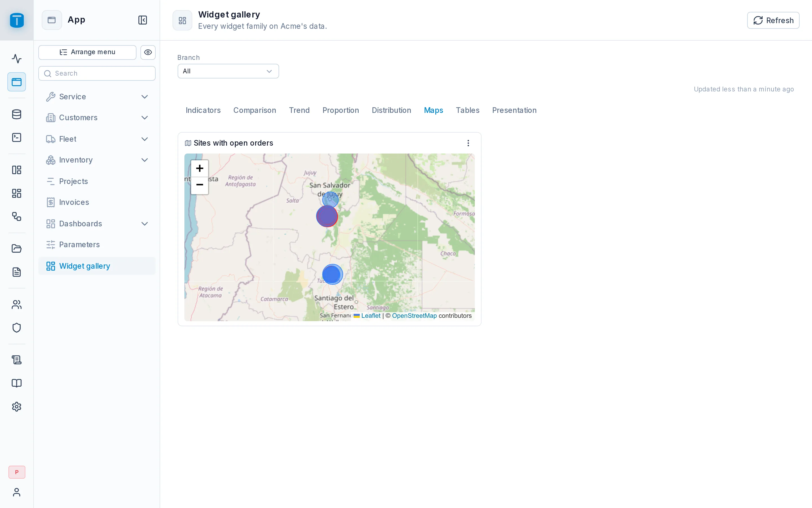Collapse the sidebar panel icon
812x508 pixels.
coord(143,20)
